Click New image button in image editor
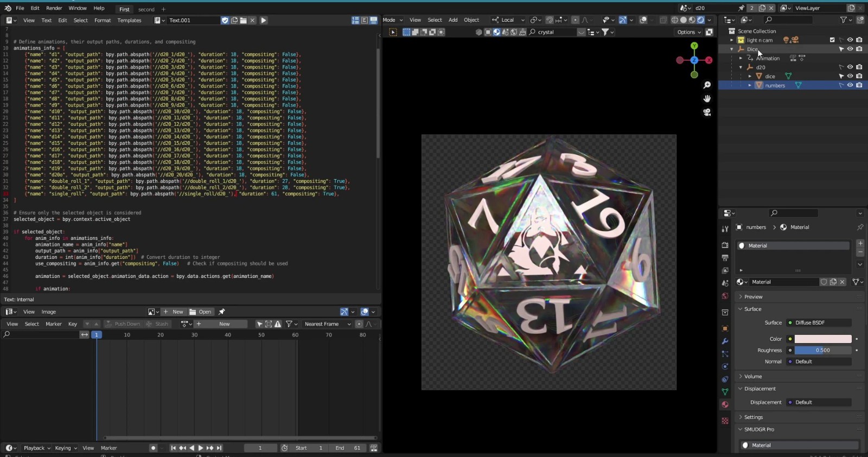The image size is (868, 457). click(x=174, y=312)
